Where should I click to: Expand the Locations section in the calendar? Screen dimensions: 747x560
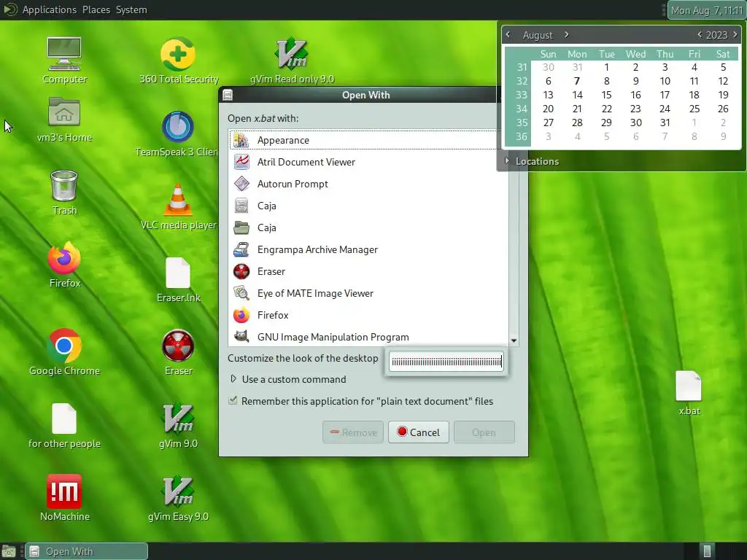click(507, 161)
